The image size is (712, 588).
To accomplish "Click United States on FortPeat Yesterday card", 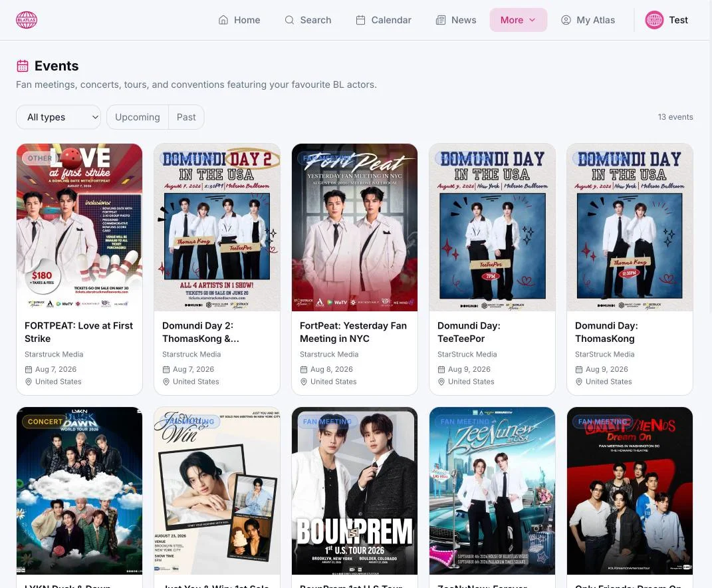I will coord(333,382).
